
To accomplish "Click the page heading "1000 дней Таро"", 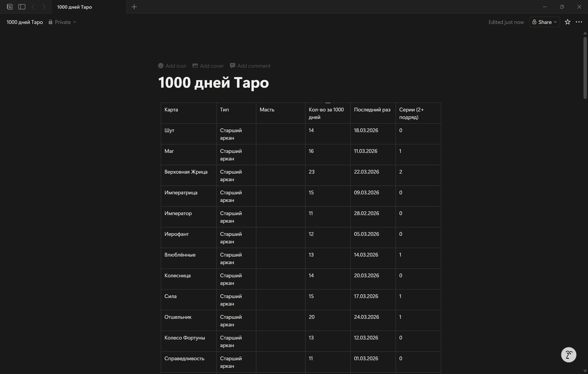I will [x=214, y=83].
